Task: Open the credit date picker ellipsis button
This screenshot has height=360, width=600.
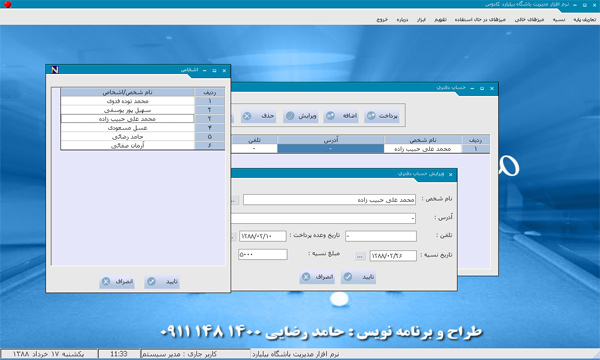Action: point(360,256)
